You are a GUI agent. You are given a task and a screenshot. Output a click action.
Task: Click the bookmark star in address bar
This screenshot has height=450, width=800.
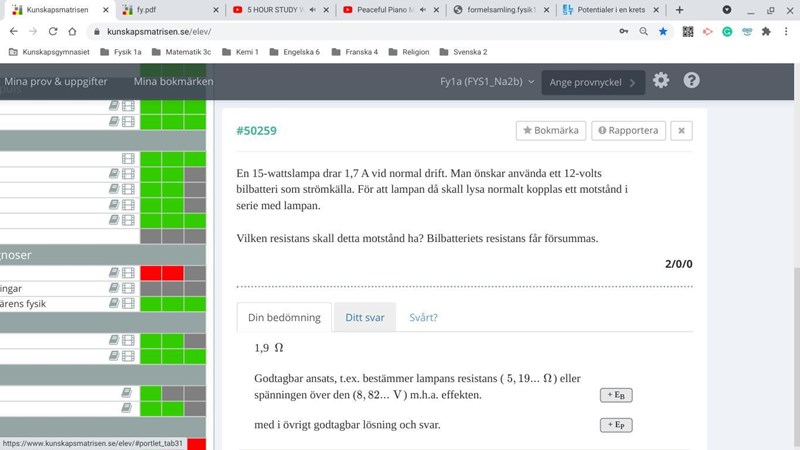[663, 31]
